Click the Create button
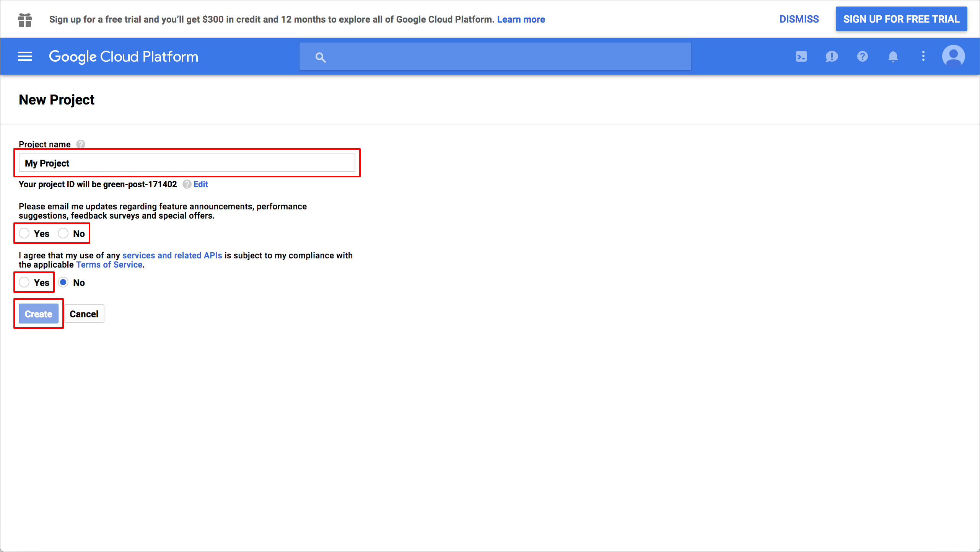980x552 pixels. click(x=39, y=314)
